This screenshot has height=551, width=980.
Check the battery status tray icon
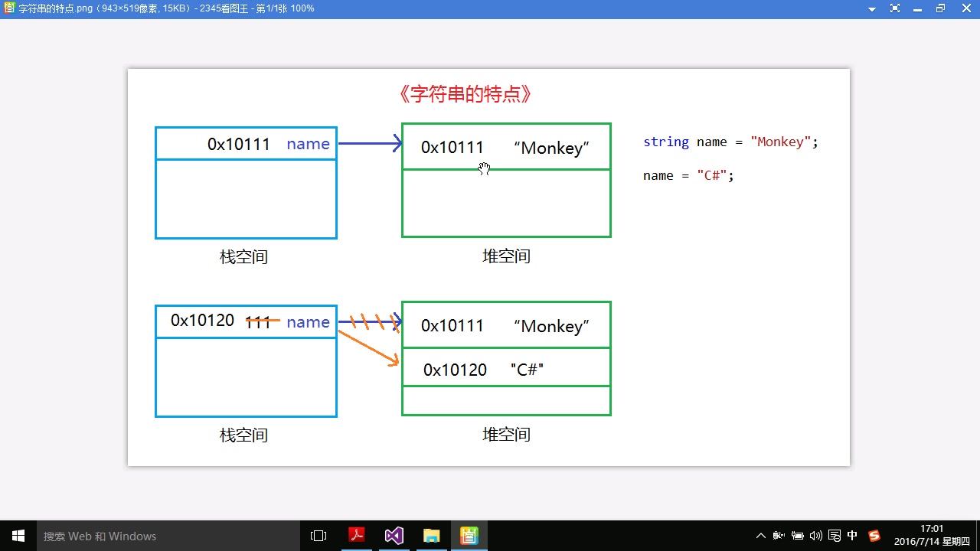[x=797, y=536]
